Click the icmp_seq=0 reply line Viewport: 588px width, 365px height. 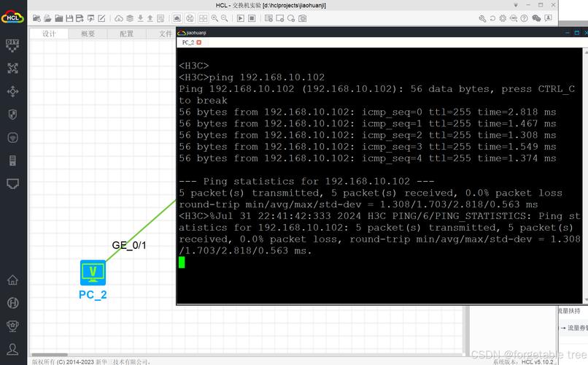368,112
